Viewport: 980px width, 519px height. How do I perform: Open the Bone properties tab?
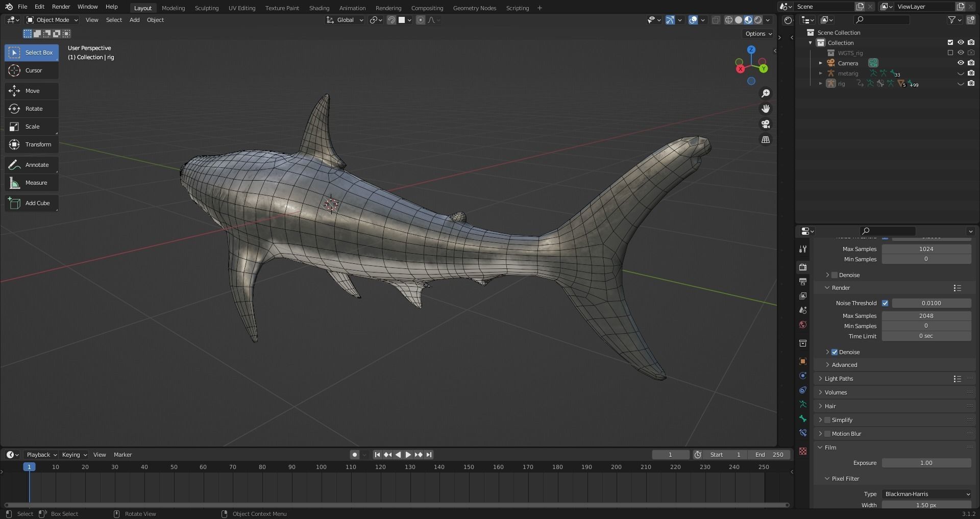(x=803, y=418)
